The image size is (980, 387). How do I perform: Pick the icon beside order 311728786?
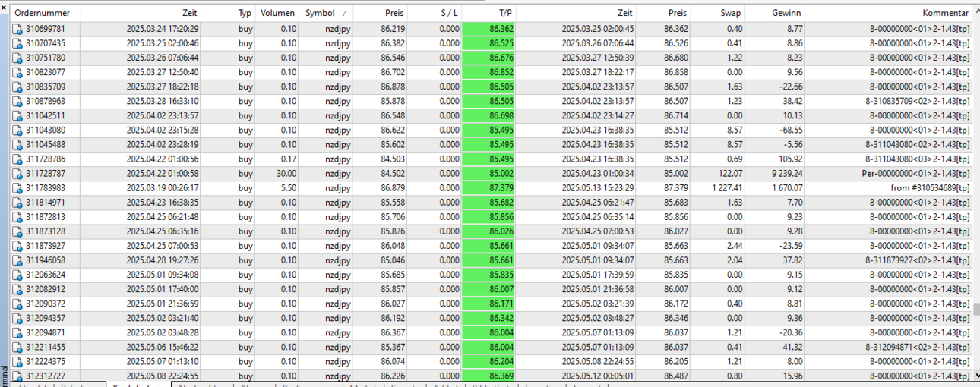pos(17,159)
